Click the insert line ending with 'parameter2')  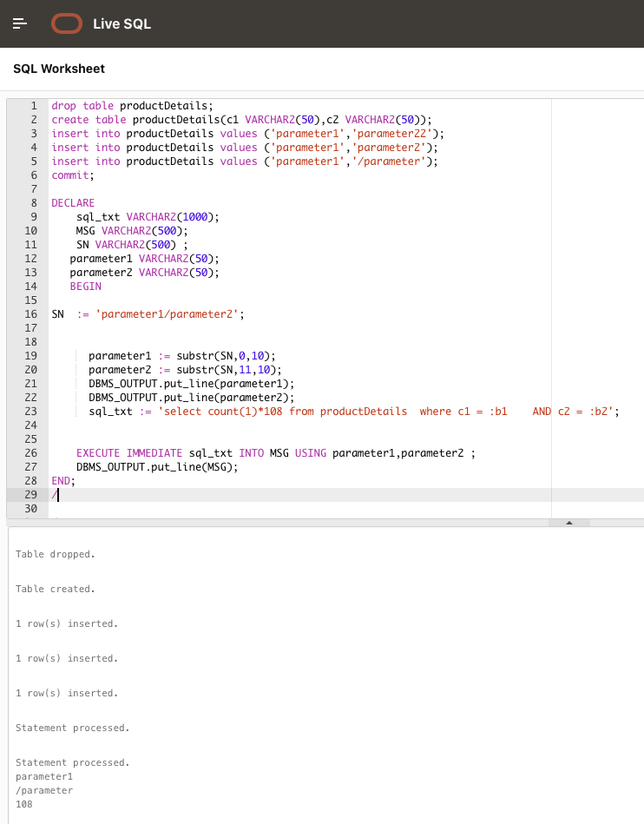[245, 148]
